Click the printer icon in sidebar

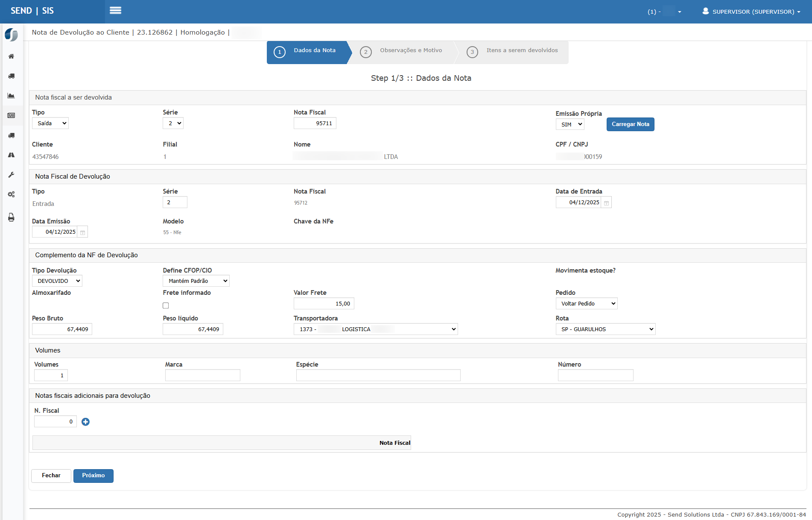12,217
